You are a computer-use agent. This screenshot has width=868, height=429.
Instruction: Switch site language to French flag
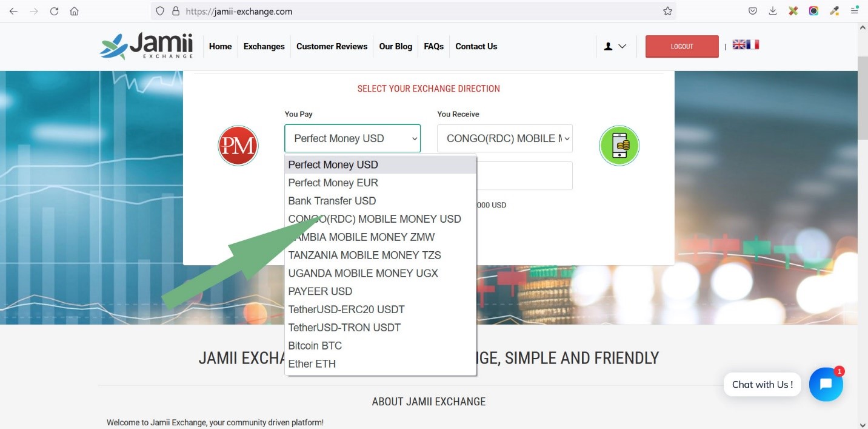(753, 44)
